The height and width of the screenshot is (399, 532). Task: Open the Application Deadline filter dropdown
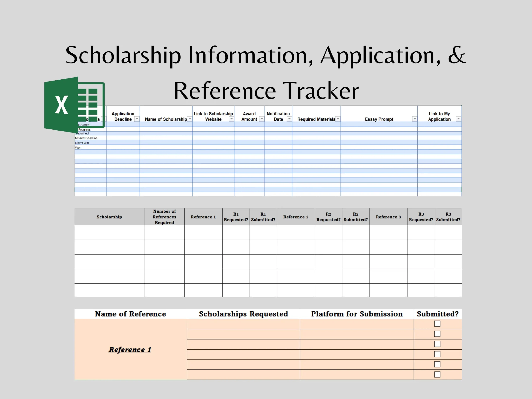click(137, 119)
